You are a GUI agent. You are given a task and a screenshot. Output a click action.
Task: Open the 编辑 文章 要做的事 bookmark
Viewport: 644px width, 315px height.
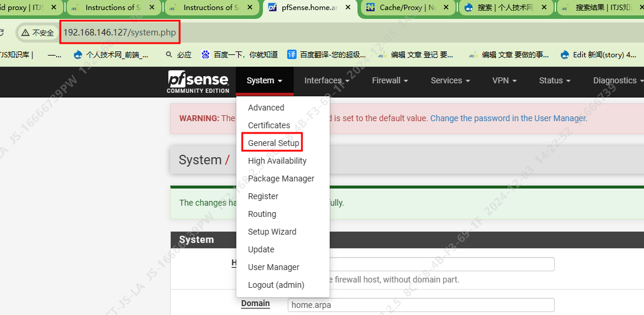pos(509,54)
